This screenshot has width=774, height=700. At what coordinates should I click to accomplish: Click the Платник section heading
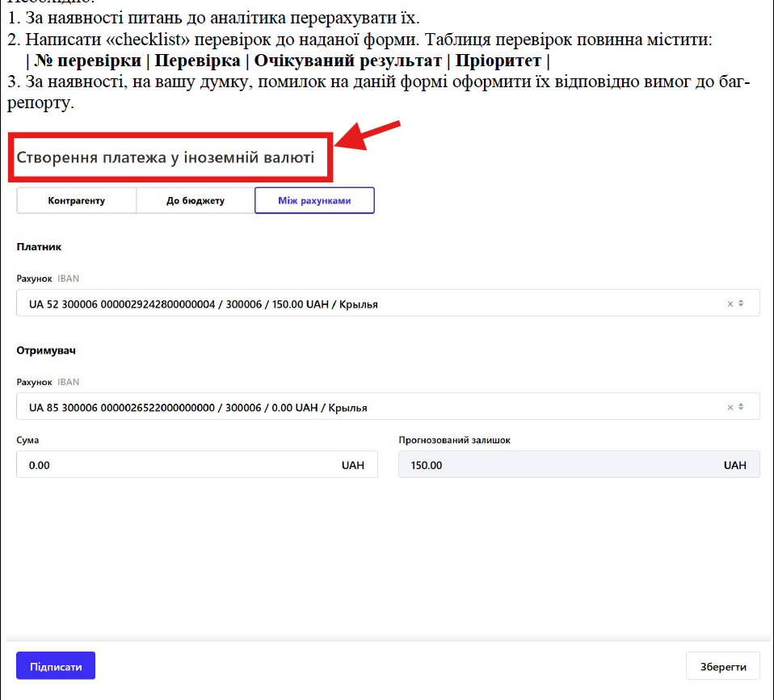[x=39, y=246]
